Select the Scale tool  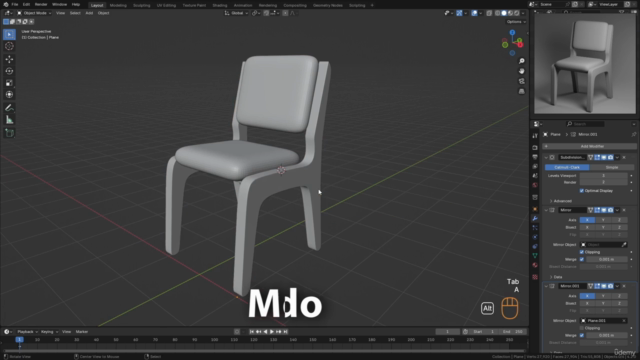coord(9,83)
